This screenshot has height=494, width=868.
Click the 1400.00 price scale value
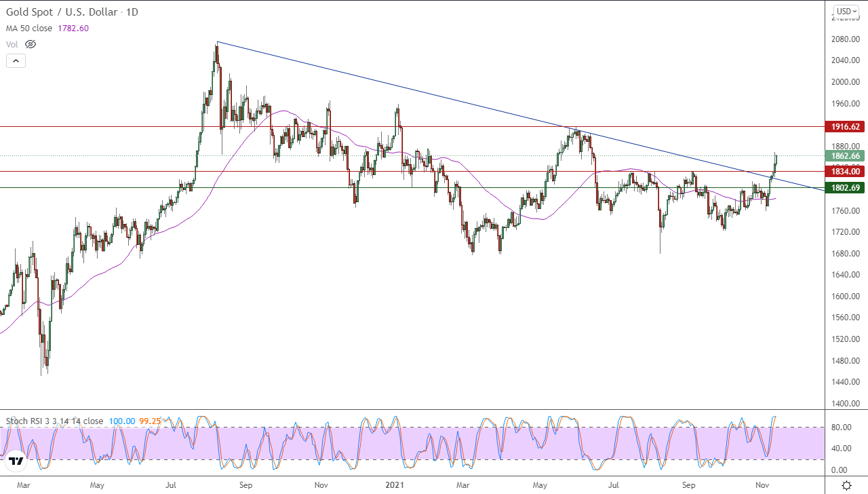846,404
